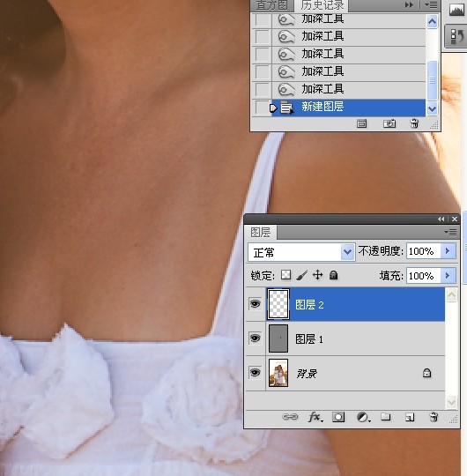Viewport: 467px width, 476px height.
Task: Open the Histogram dock icon on right strip
Action: [457, 11]
